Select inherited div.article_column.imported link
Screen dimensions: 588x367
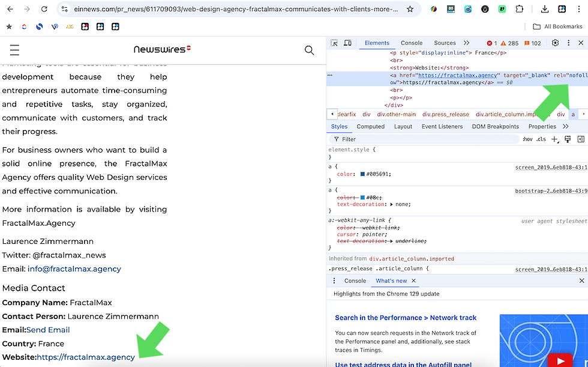[412, 259]
